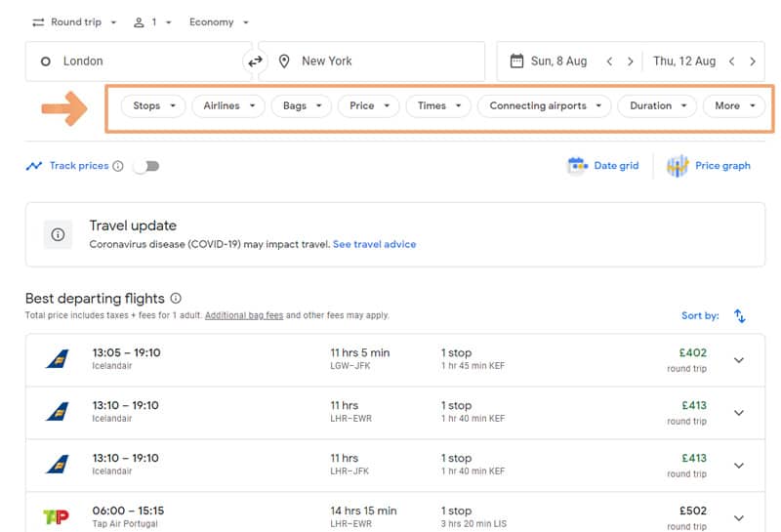Click the Icelandair logo on 13:05 flight
This screenshot has height=532, width=781.
(58, 358)
